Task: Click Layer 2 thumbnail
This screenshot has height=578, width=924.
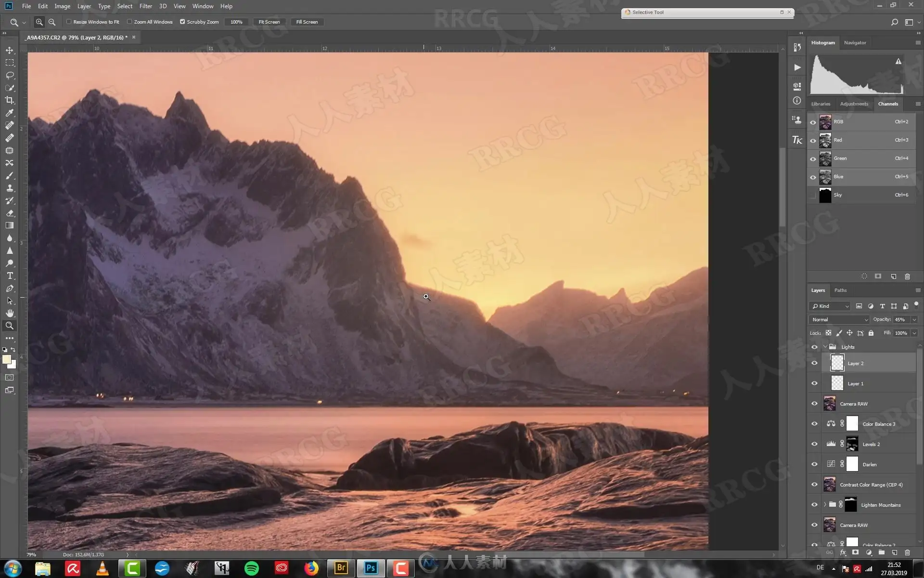Action: point(837,363)
